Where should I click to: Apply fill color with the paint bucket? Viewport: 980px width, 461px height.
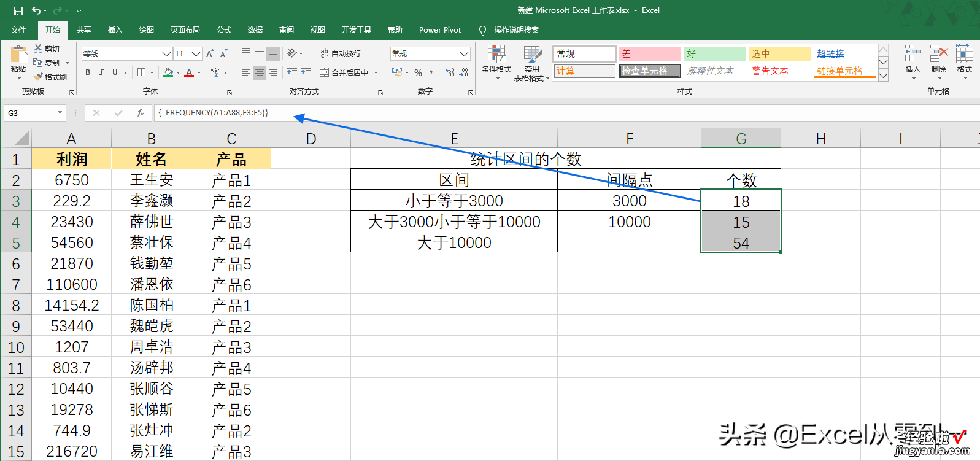tap(168, 72)
